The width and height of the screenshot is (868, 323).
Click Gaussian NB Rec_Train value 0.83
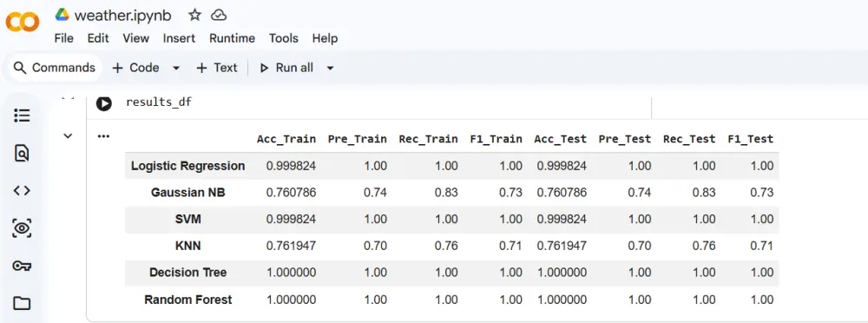[x=447, y=192]
